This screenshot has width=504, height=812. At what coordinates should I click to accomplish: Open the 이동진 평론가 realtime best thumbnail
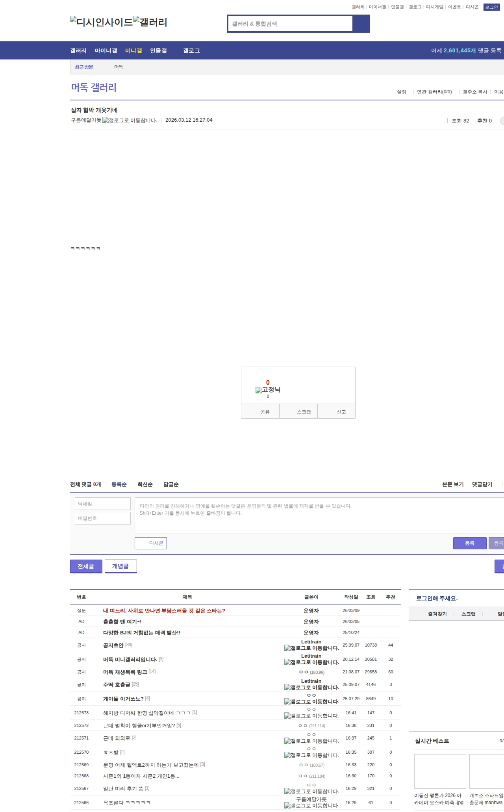pyautogui.click(x=440, y=771)
